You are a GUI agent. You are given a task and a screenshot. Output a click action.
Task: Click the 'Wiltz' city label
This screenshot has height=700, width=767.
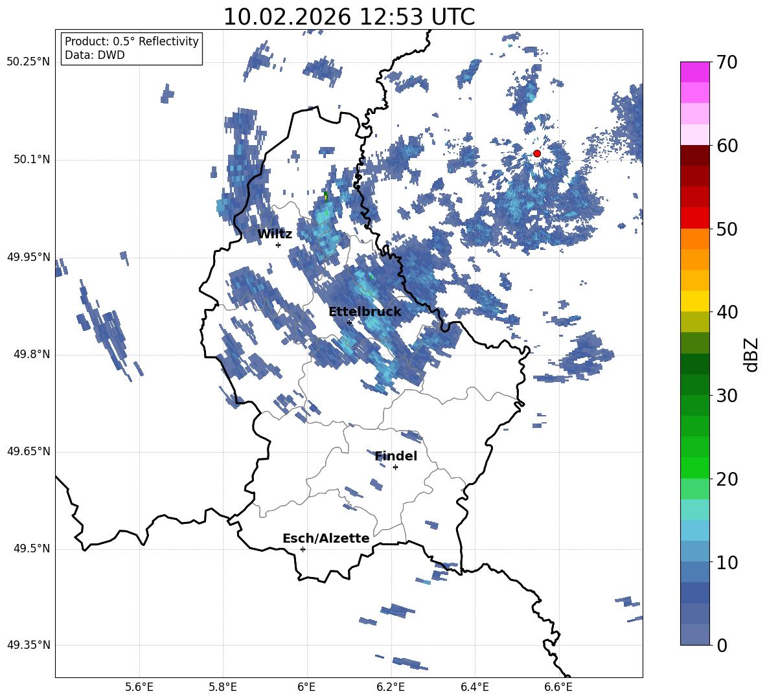tap(275, 234)
